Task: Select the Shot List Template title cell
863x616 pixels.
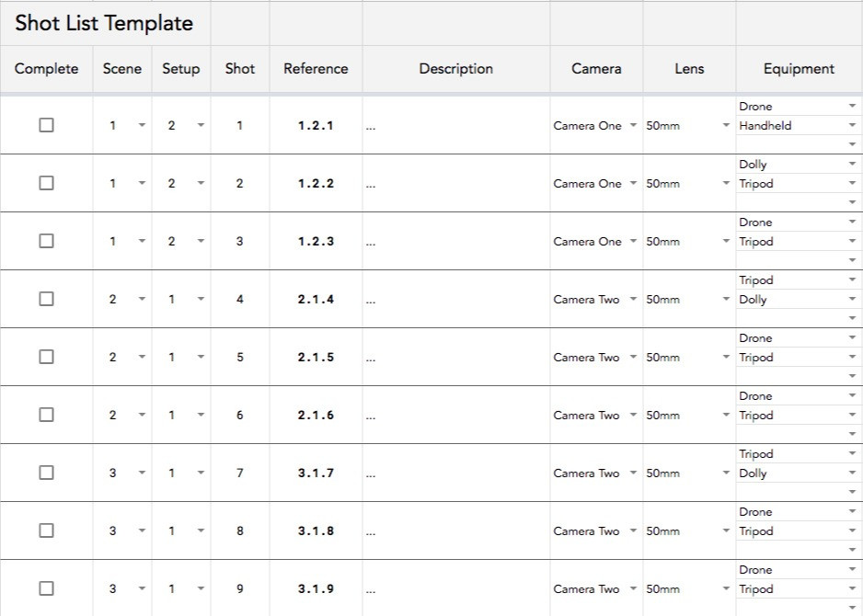Action: (x=104, y=24)
